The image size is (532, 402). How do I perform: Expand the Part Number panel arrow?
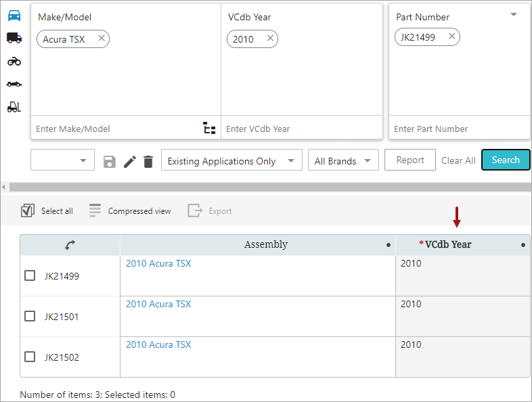click(514, 14)
